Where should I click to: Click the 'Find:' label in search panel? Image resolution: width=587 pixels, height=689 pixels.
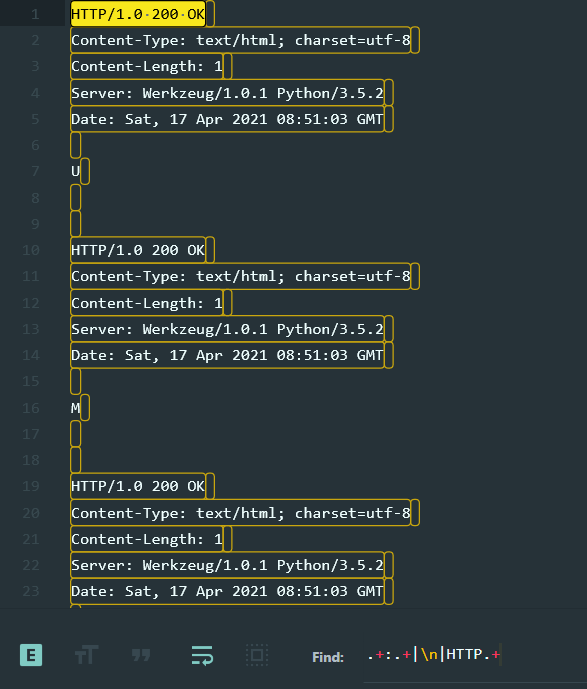pos(328,657)
